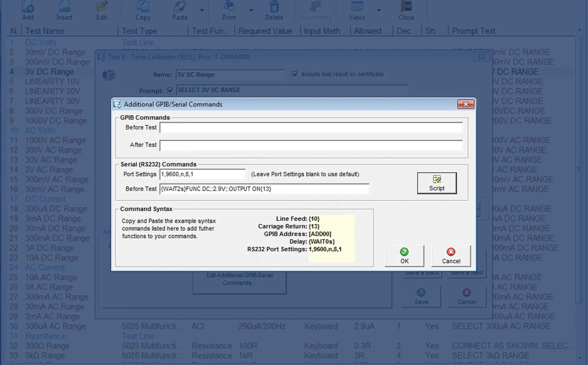Click the Required Value column header
Viewport: 588px width, 365px height.
(x=265, y=31)
